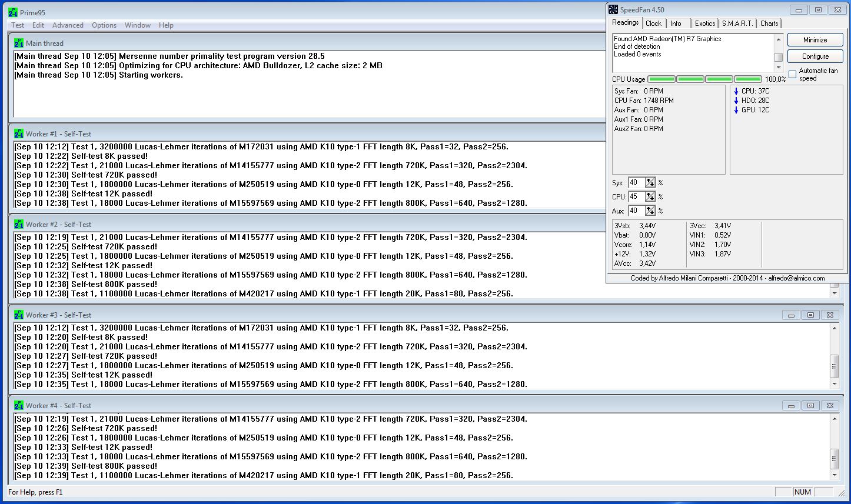Click 'Self-test 800K passed!' line in Worker #2
Screen dimensions: 851x504
86,284
